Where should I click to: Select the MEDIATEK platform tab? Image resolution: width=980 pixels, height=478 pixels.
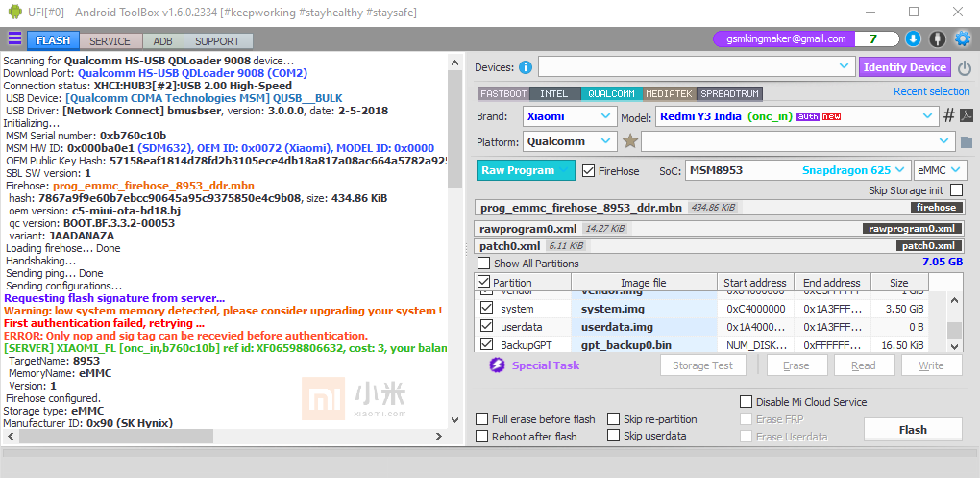tap(669, 94)
